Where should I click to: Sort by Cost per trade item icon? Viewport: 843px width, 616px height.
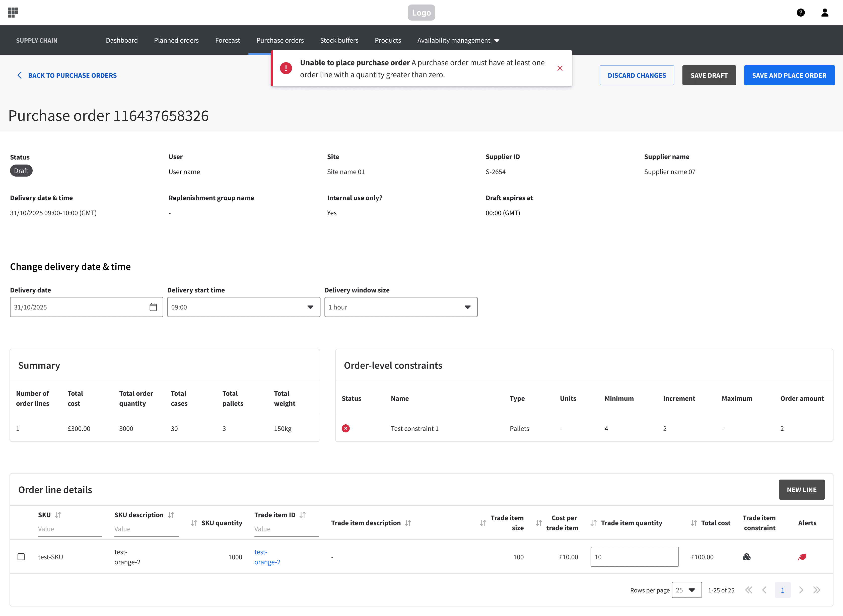pos(539,523)
